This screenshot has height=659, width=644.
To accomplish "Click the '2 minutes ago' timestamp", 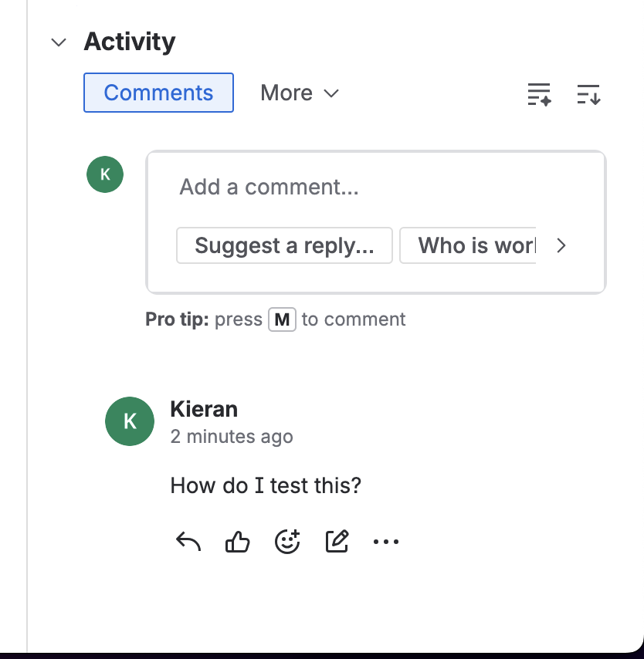I will pyautogui.click(x=232, y=437).
